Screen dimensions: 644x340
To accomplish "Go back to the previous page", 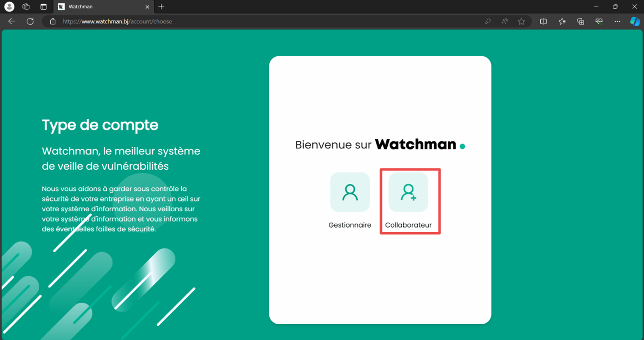I will tap(12, 21).
